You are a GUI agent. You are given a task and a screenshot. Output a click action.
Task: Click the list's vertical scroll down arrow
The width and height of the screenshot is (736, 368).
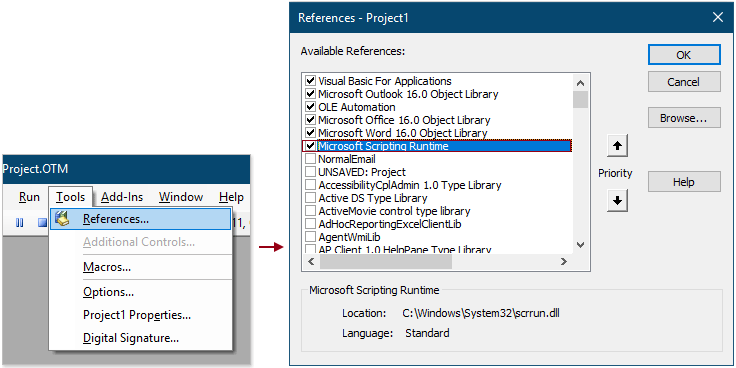581,245
